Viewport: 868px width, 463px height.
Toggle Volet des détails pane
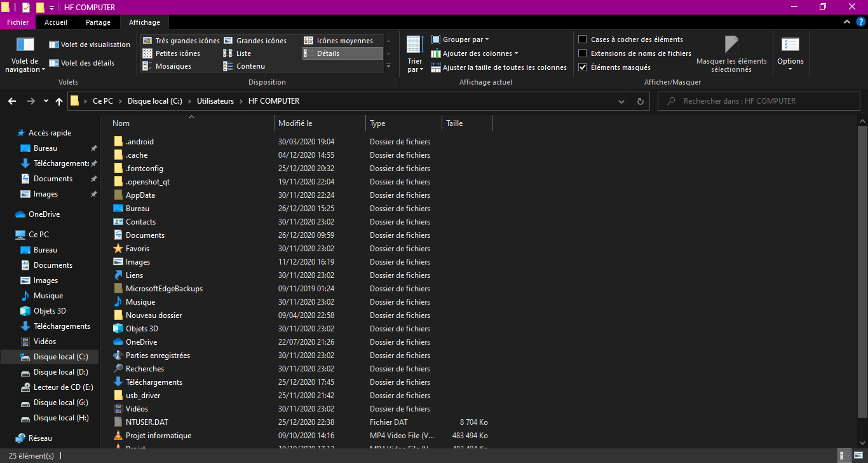[x=82, y=63]
